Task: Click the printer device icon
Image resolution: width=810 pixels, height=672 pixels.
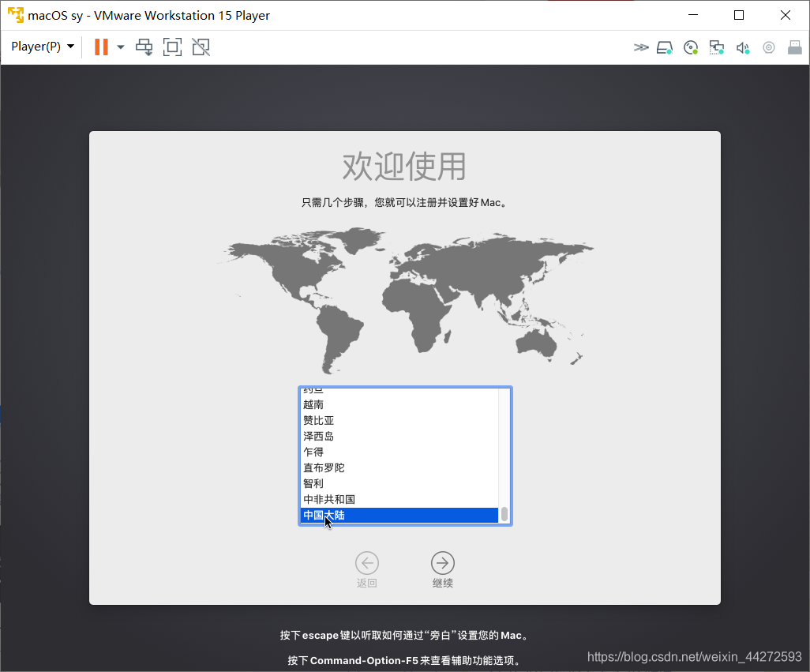Action: (x=794, y=47)
